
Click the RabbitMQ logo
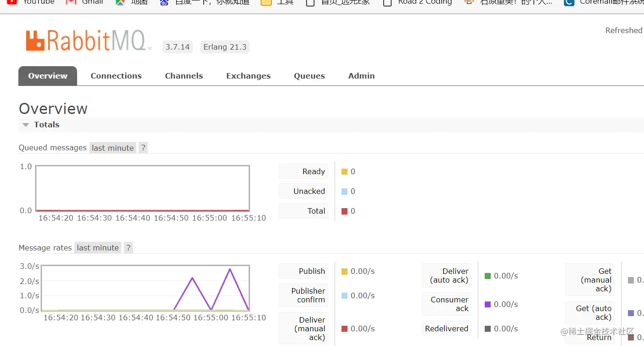click(89, 41)
